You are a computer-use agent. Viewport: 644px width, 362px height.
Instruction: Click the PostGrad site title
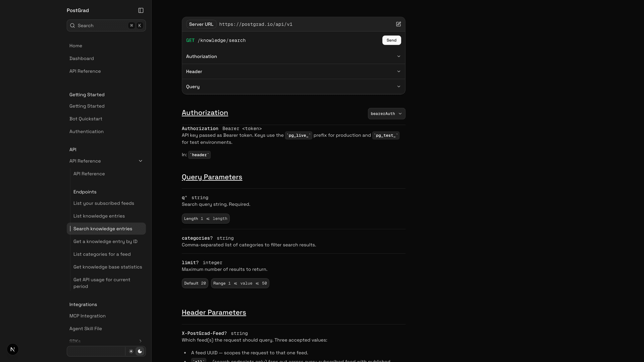pos(78,10)
